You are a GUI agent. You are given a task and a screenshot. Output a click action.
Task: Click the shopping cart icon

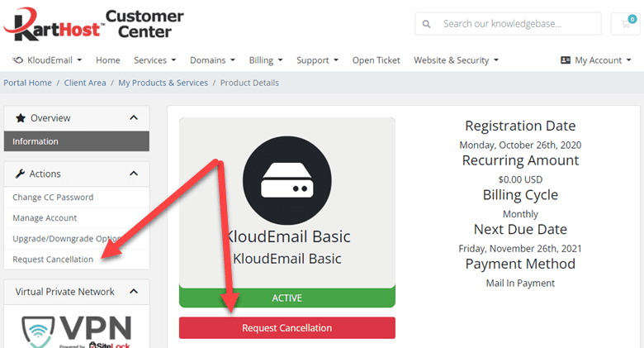coord(626,23)
